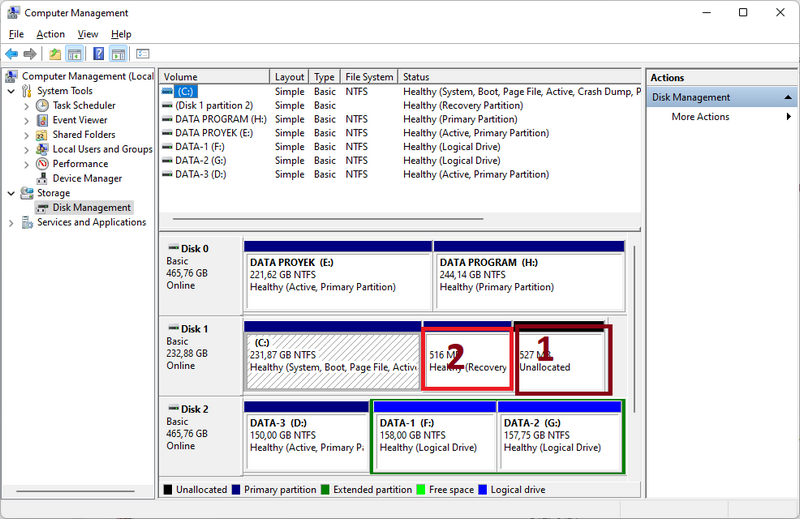Sort by the Status column header
Screen dimensions: 800x519
point(519,77)
